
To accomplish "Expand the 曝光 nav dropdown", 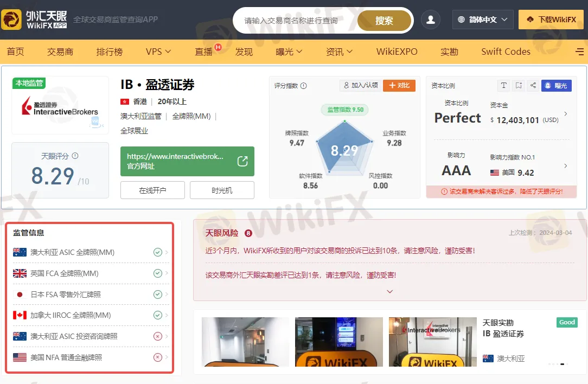I will tap(289, 52).
